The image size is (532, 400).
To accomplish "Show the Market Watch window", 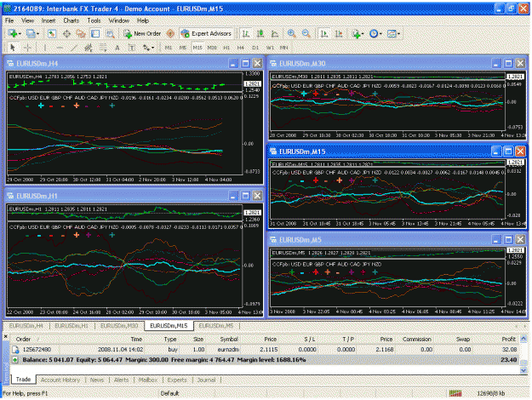I will tap(52, 33).
